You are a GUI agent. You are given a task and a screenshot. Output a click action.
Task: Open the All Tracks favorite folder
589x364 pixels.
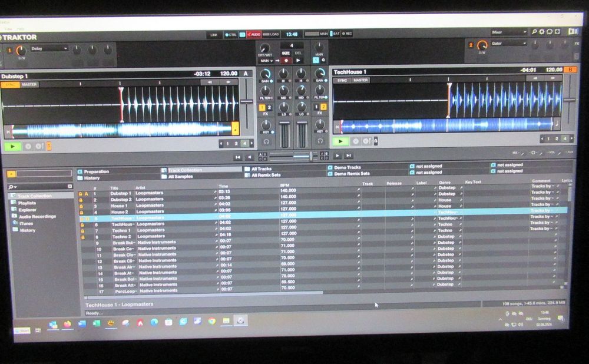[x=261, y=169]
